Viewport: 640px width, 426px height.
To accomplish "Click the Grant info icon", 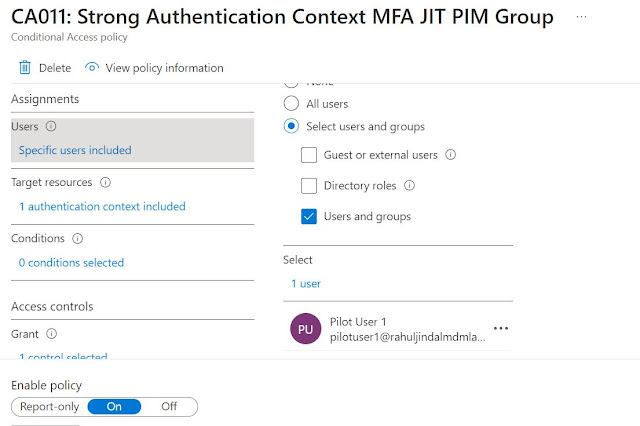I will (51, 334).
